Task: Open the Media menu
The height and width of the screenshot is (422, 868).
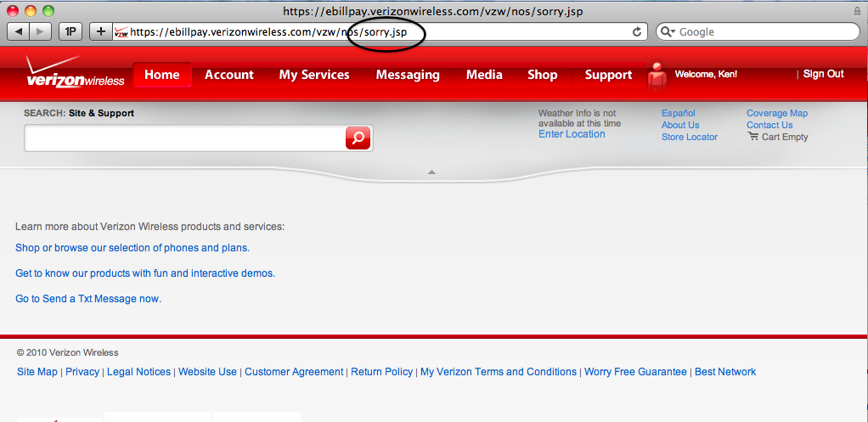Action: coord(484,75)
